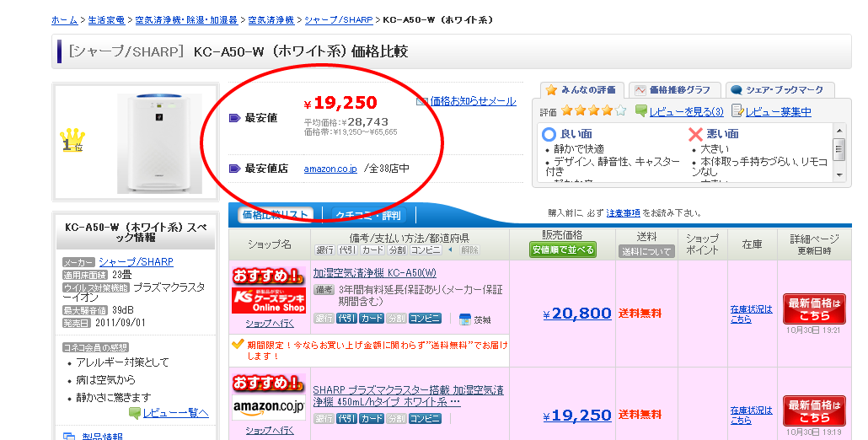Open レビューを見る(3) link
This screenshot has width=868, height=440.
click(687, 112)
